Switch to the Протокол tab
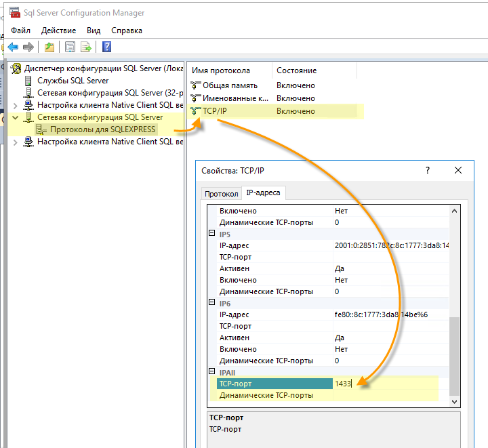Viewport: 488px width, 448px height. (x=222, y=194)
